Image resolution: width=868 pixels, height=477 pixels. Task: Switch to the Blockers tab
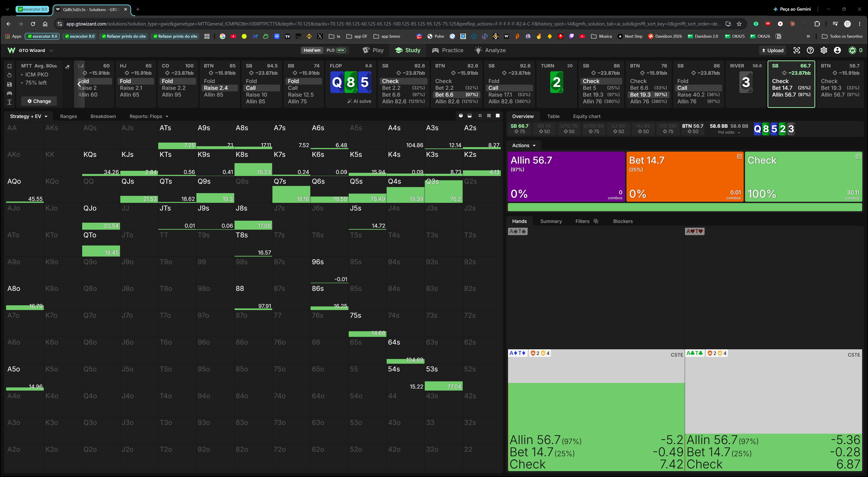point(623,221)
